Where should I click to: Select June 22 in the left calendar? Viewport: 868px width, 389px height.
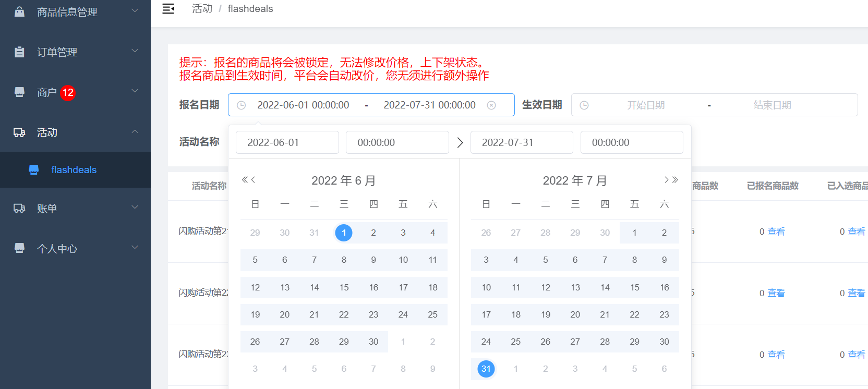coord(344,314)
